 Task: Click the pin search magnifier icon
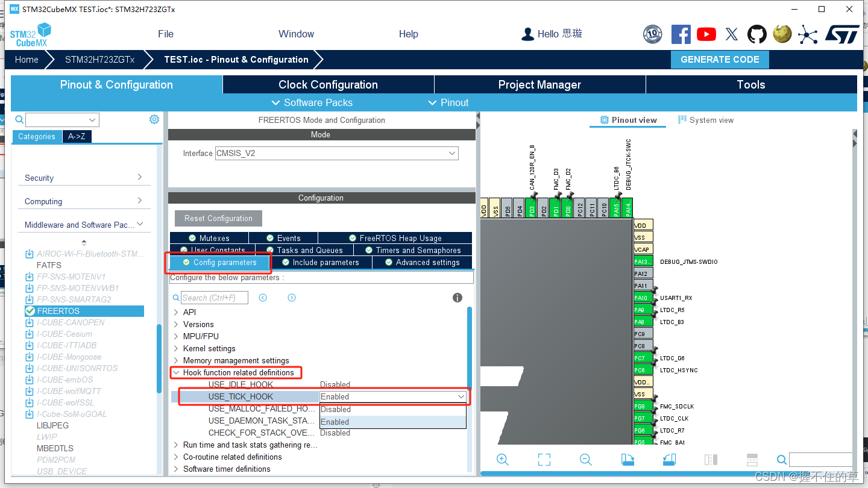[781, 460]
